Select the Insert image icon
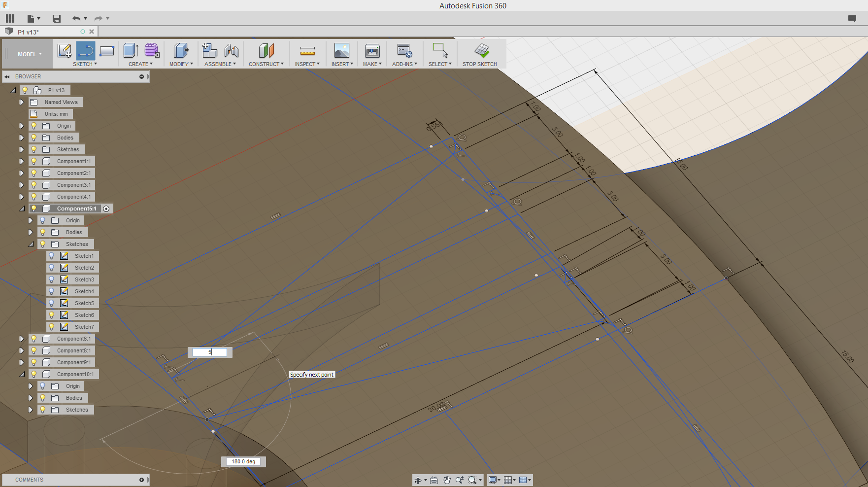Screen dimensions: 868x487 (x=341, y=50)
